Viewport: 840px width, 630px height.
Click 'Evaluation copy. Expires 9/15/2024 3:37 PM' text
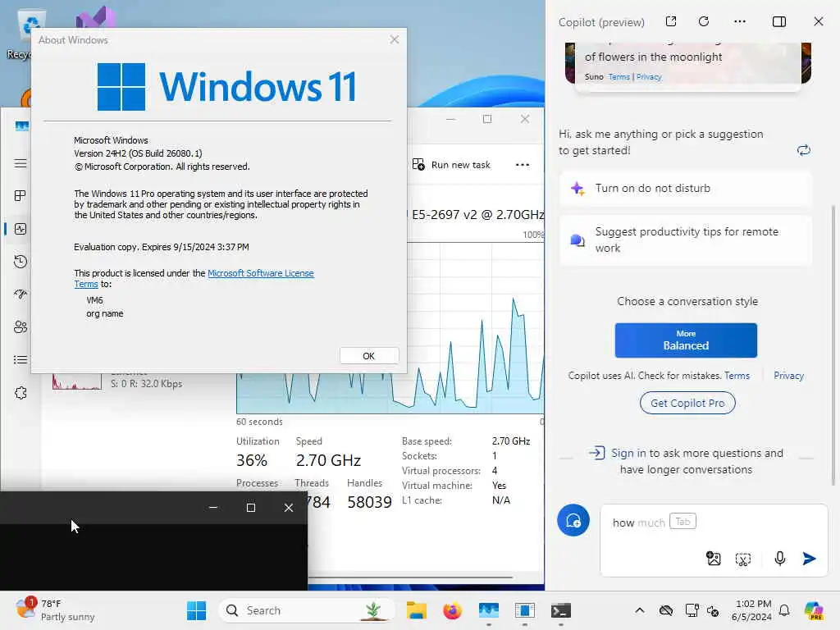[162, 247]
